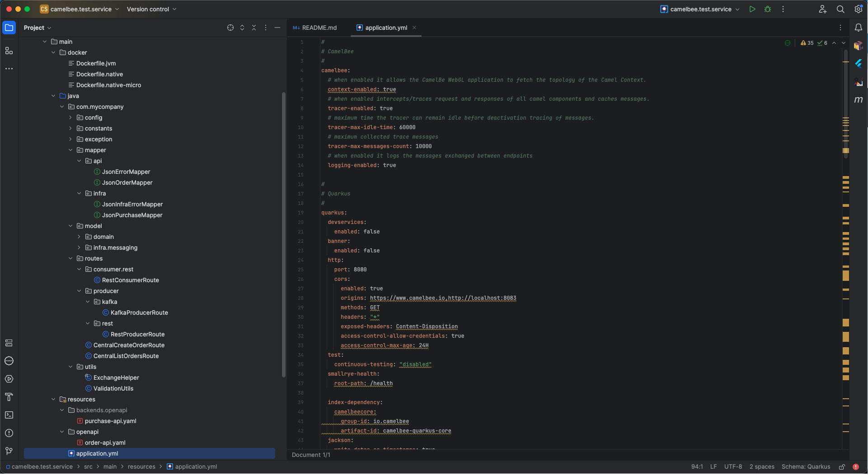Image resolution: width=868 pixels, height=475 pixels.
Task: Click the UTF-8 encoding in status bar
Action: (x=733, y=467)
